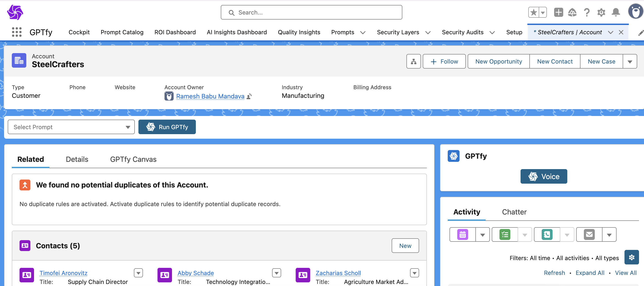644x286 pixels.
Task: Open activity timeline settings gear
Action: (x=632, y=257)
